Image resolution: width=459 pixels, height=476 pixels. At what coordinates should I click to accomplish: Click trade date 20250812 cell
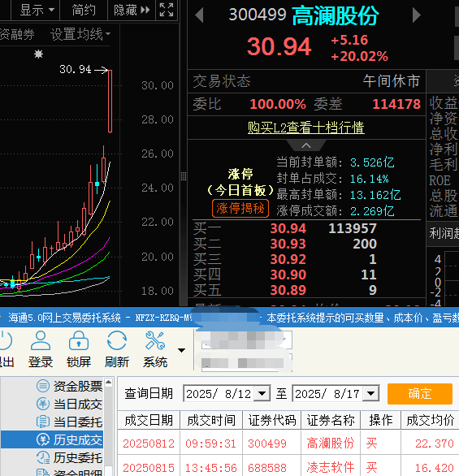(x=149, y=444)
